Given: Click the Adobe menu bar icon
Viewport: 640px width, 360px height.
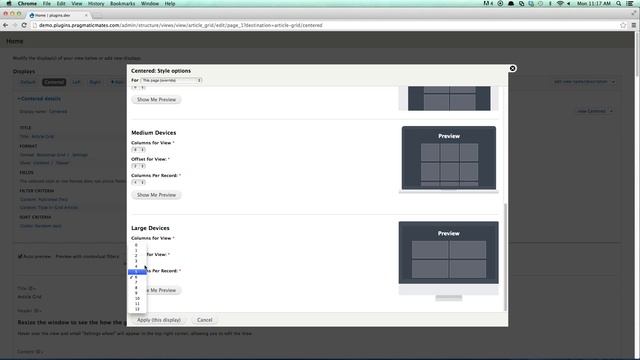Looking at the screenshot, I should 488,3.
